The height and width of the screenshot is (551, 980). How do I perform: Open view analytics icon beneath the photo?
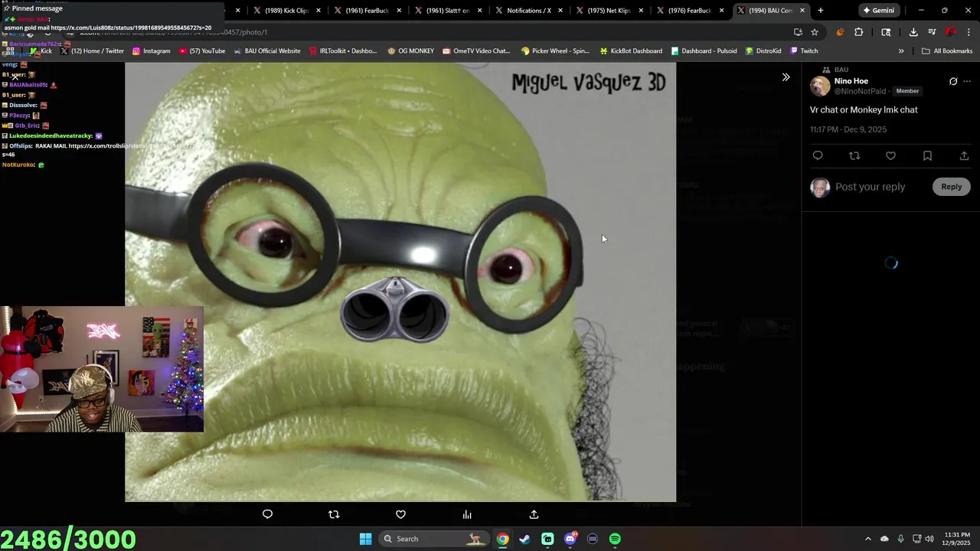point(467,514)
